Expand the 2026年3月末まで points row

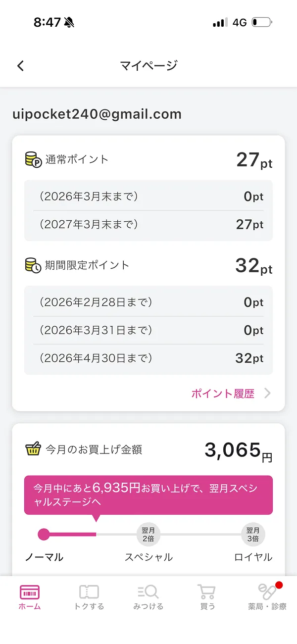148,196
